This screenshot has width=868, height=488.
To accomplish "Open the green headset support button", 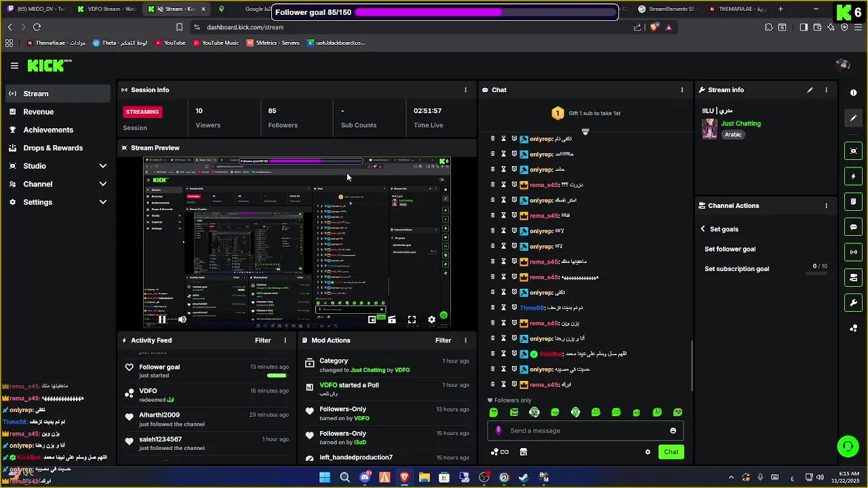I will (847, 447).
